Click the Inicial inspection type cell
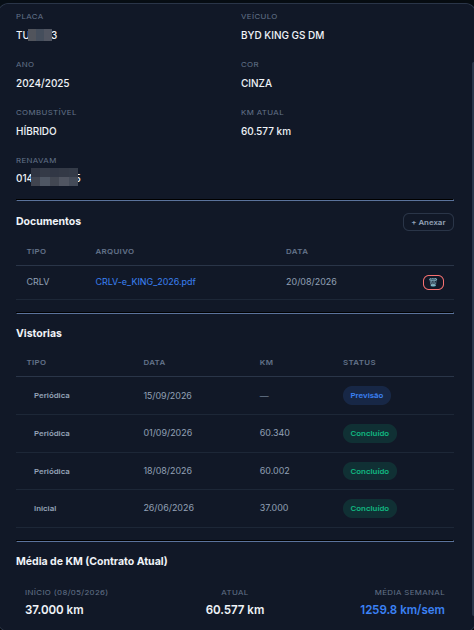Image resolution: width=474 pixels, height=630 pixels. [45, 508]
